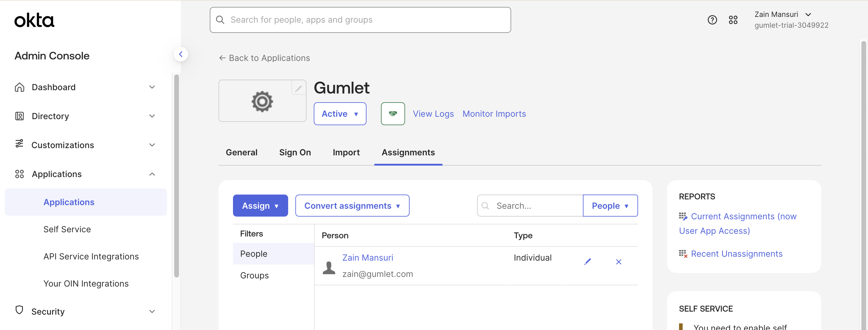Screen dimensions: 868x330
Task: Expand the Customizations menu chevron
Action: [x=152, y=145]
